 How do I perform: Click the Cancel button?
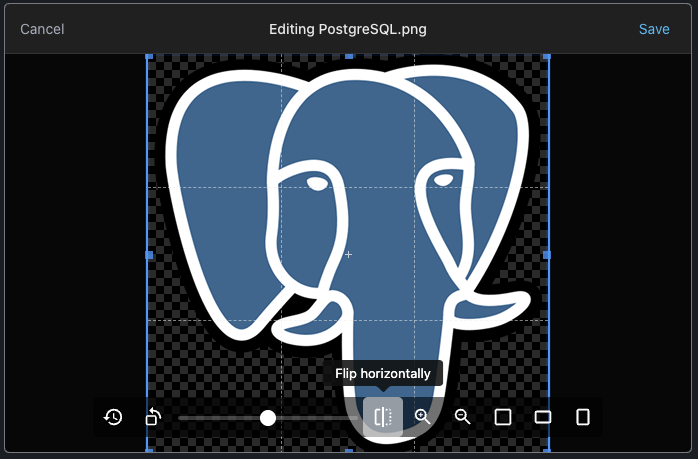[42, 29]
